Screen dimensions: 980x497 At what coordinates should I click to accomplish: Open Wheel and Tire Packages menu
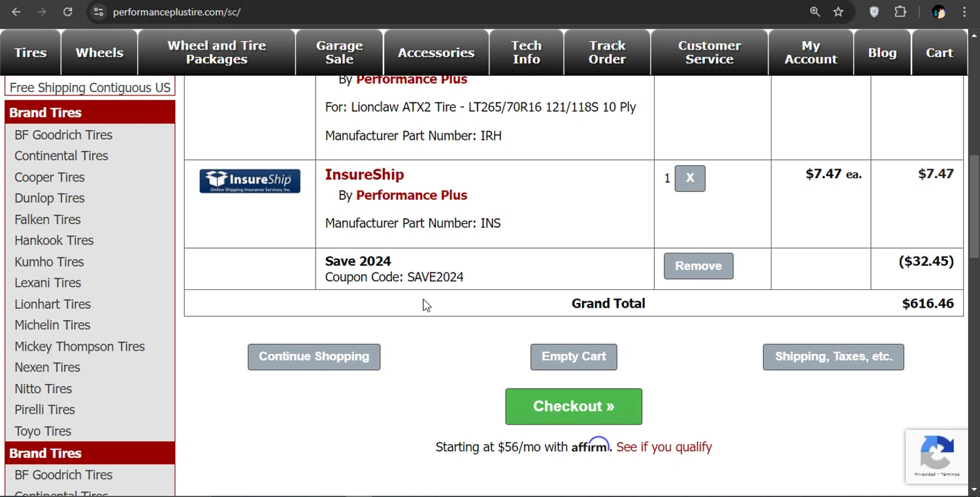click(x=217, y=52)
